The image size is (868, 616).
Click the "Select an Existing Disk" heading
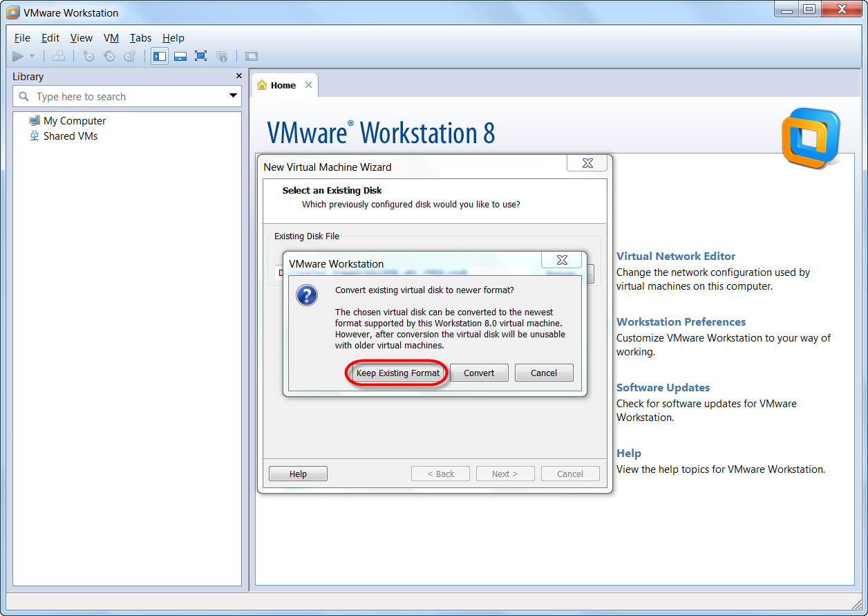(x=332, y=191)
